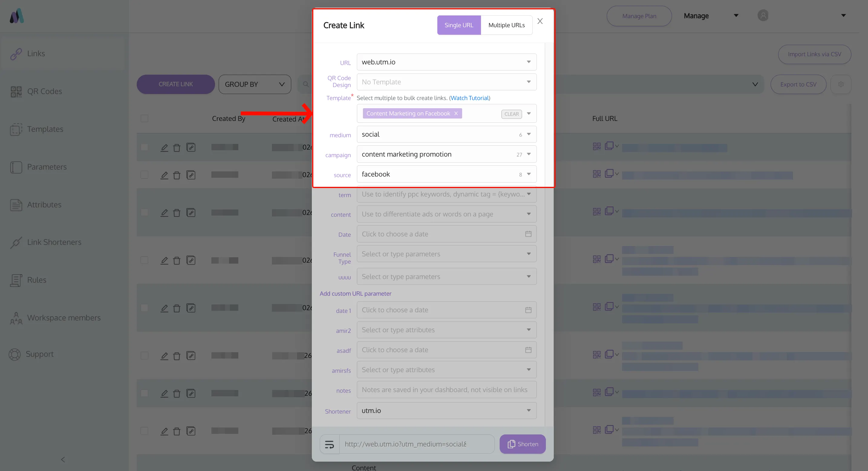This screenshot has width=868, height=471.
Task: Switch to the Multiple URLs tab
Action: (506, 25)
